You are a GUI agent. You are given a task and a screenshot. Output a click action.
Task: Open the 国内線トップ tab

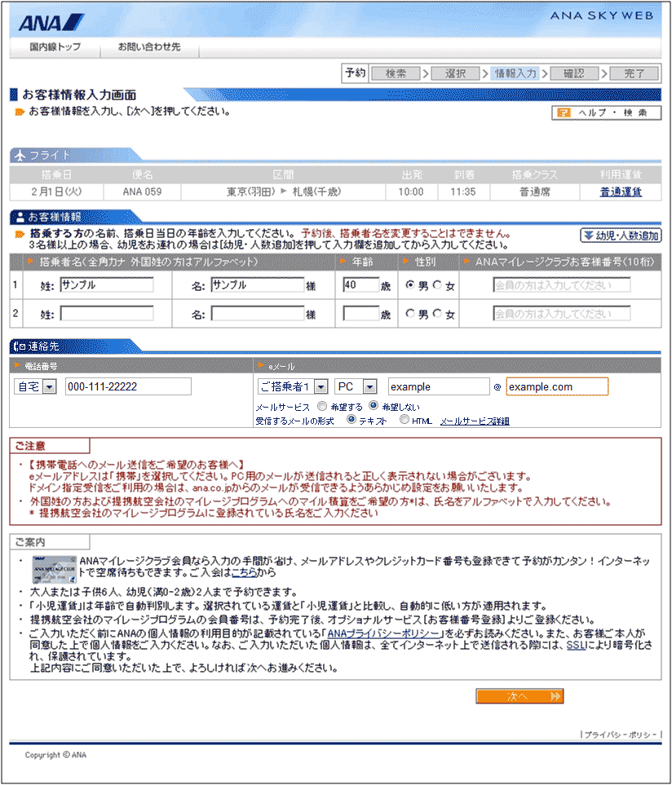coord(55,47)
